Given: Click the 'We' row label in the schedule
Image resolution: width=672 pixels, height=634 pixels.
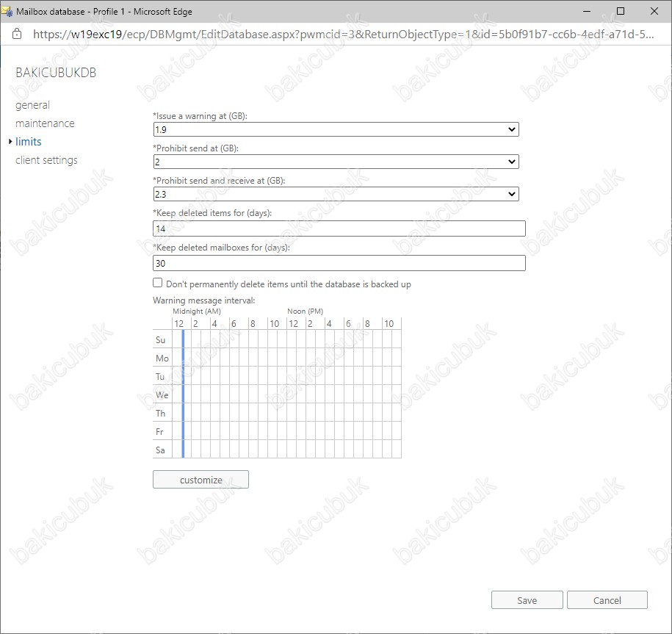Looking at the screenshot, I should click(162, 395).
